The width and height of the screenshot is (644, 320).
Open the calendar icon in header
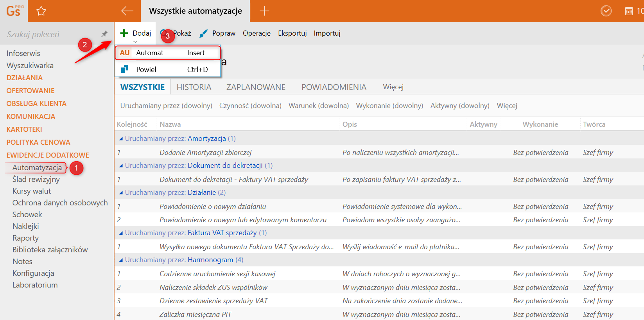click(x=629, y=11)
